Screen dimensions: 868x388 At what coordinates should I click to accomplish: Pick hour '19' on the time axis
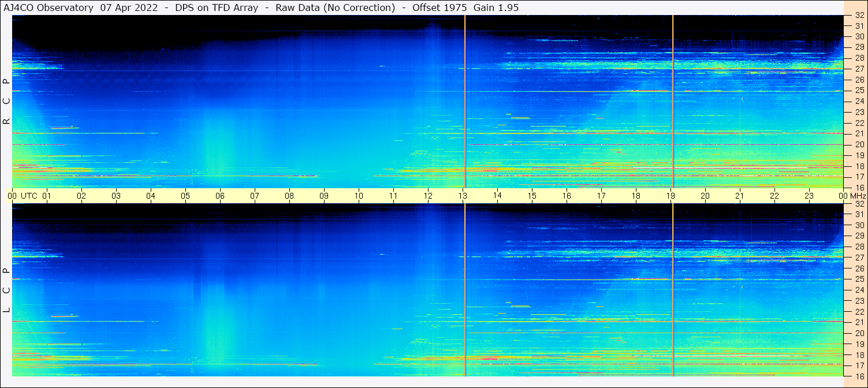(670, 196)
